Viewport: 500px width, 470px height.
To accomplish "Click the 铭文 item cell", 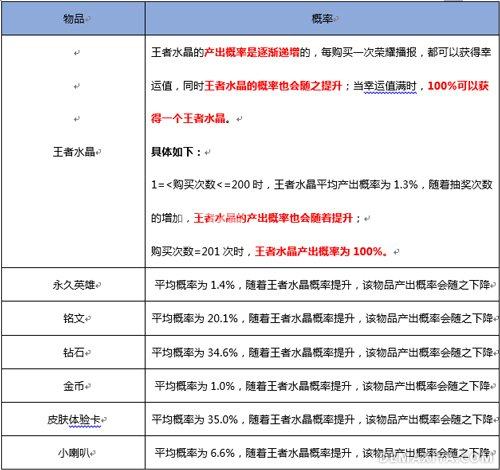I will 73,318.
